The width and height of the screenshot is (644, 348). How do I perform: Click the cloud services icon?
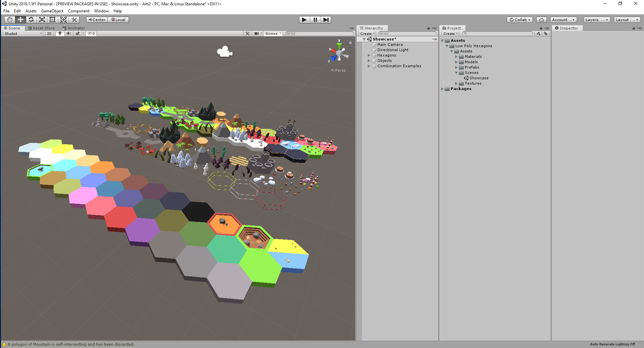[x=541, y=19]
